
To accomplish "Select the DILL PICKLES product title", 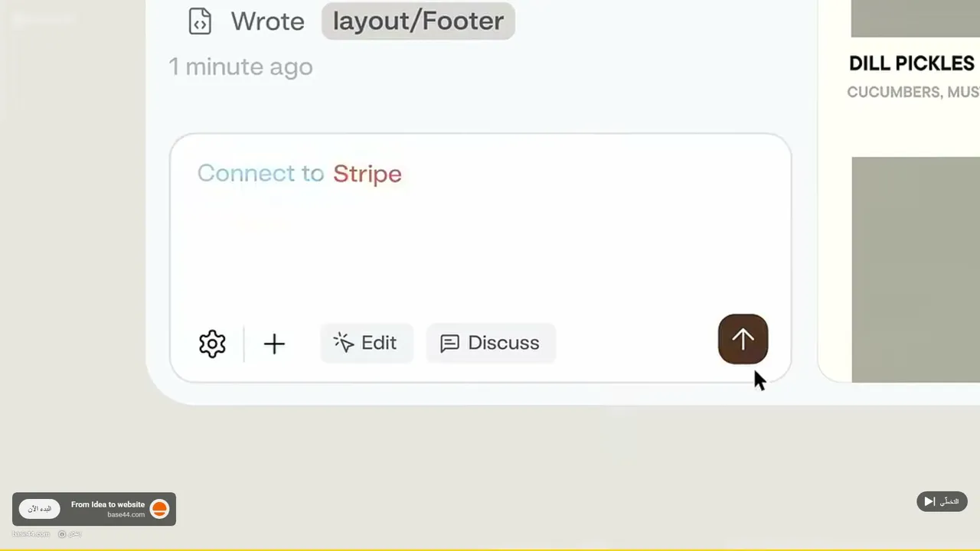I will (x=911, y=64).
